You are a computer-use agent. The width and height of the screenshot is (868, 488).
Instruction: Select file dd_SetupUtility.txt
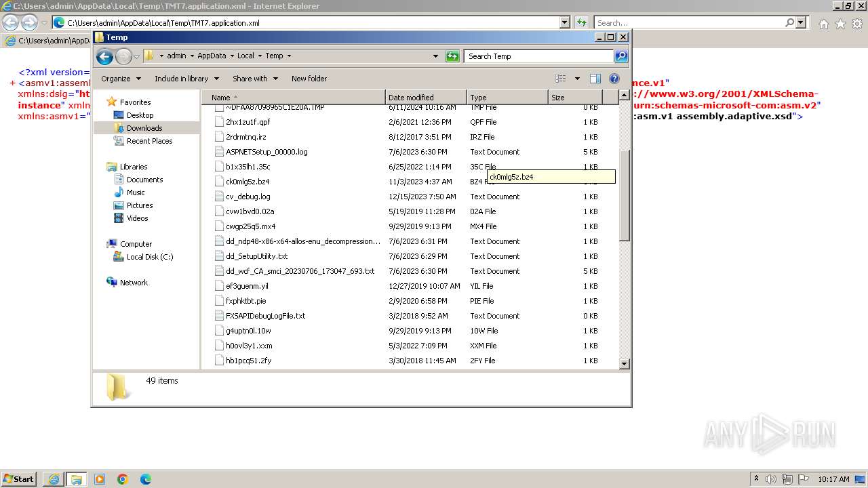click(x=257, y=256)
